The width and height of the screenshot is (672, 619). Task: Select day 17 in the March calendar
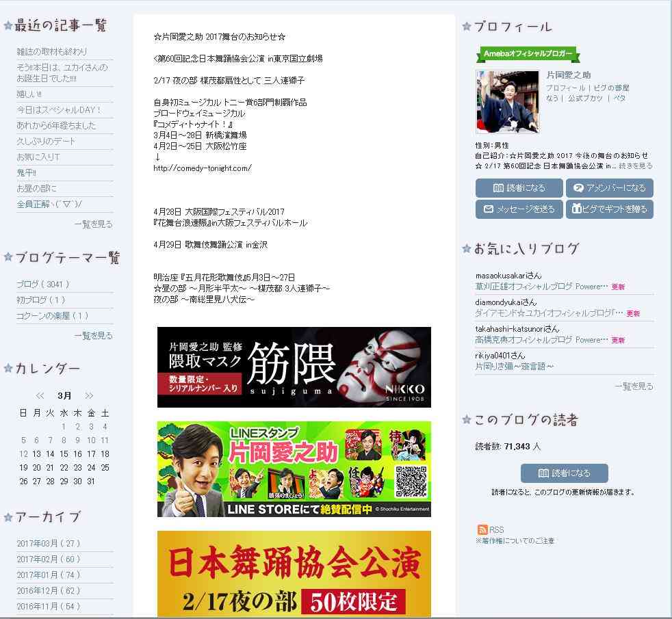tap(91, 453)
